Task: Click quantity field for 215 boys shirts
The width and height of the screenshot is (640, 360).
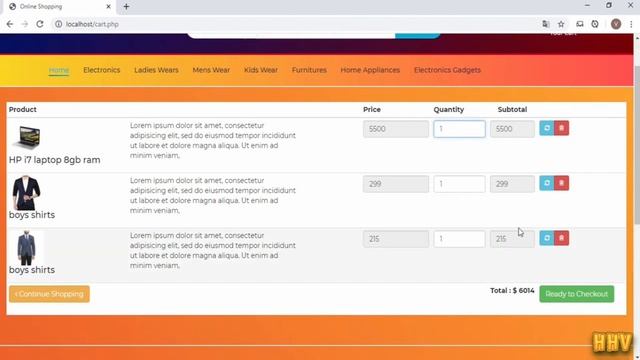Action: (x=459, y=239)
